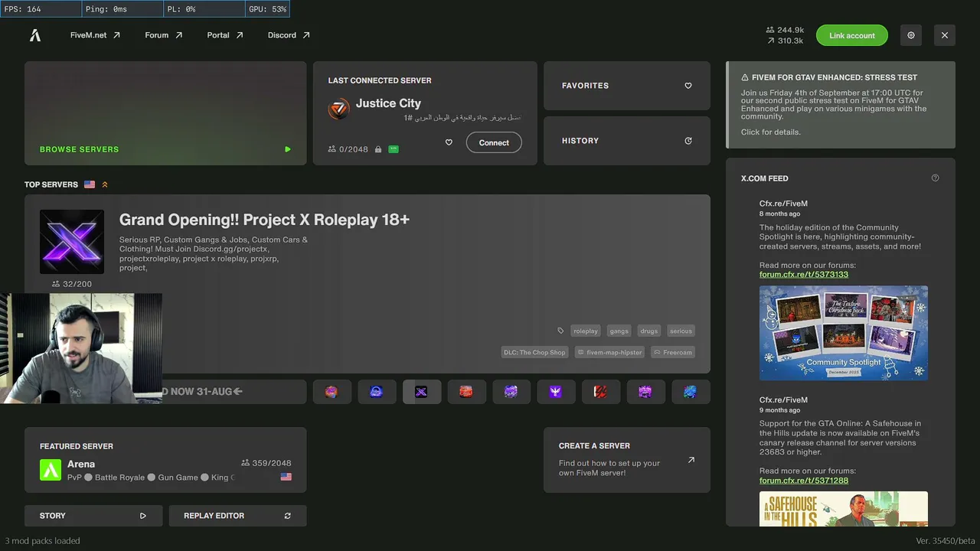Click the history clock icon
The width and height of the screenshot is (980, 551).
pos(688,141)
